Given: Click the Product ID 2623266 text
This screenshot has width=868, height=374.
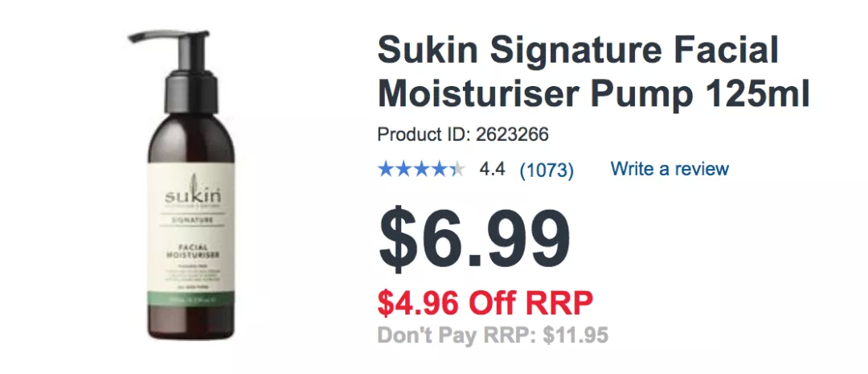Looking at the screenshot, I should coord(463,134).
